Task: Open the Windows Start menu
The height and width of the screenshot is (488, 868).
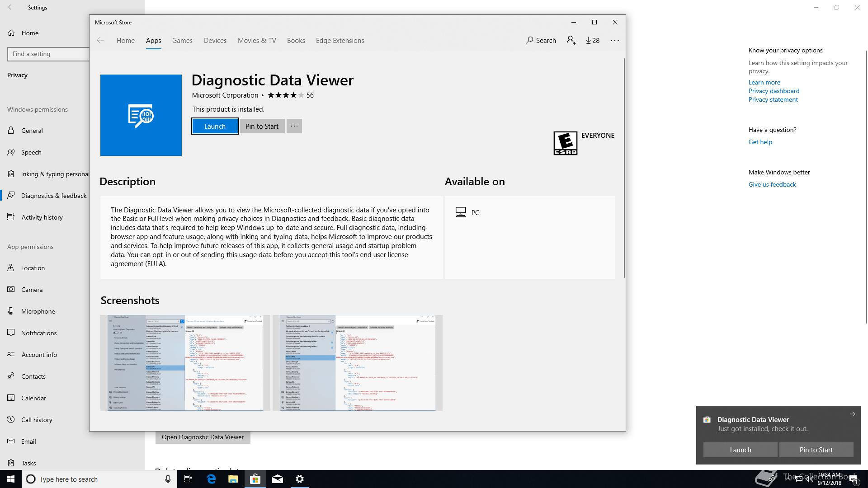Action: pyautogui.click(x=11, y=479)
